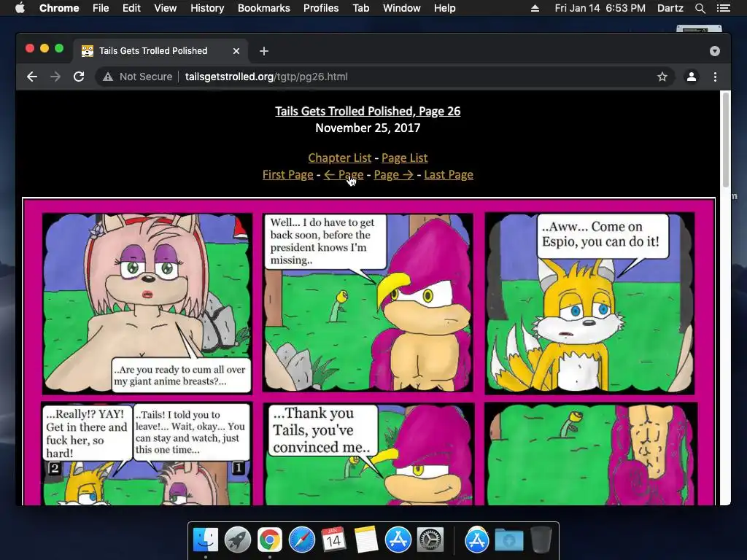Open Safari compass icon in Dock
The height and width of the screenshot is (560, 747).
pos(301,540)
